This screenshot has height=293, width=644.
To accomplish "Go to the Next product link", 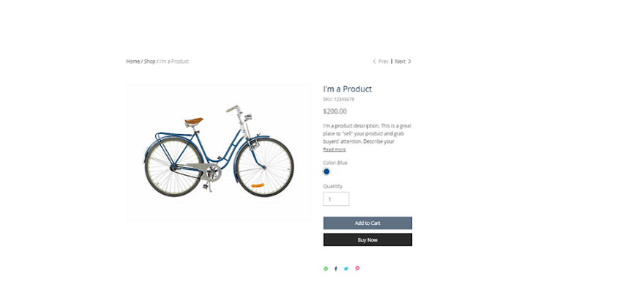I will 400,62.
